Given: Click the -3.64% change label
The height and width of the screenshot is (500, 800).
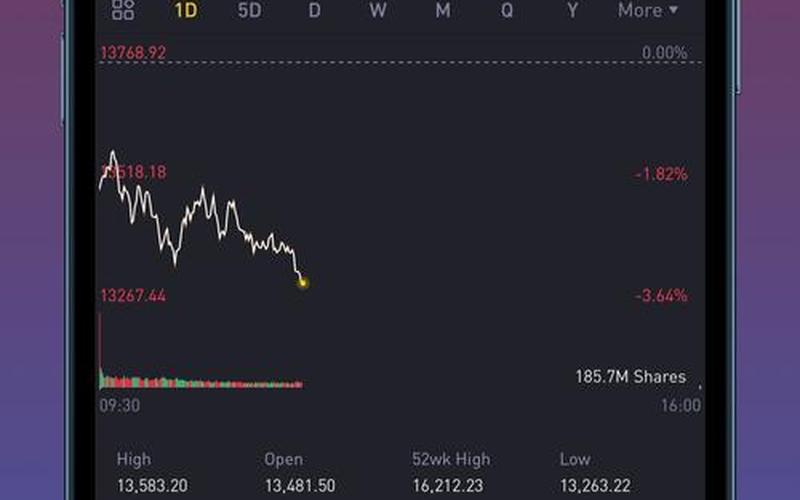Looking at the screenshot, I should tap(661, 296).
